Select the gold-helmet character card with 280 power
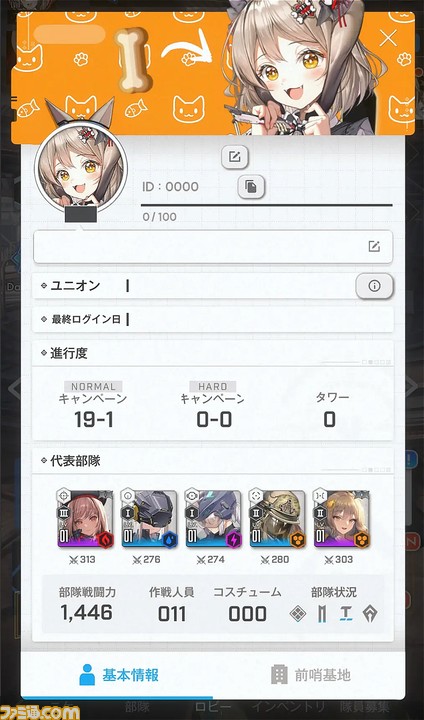Screen dimensions: 424x720 pos(277,519)
